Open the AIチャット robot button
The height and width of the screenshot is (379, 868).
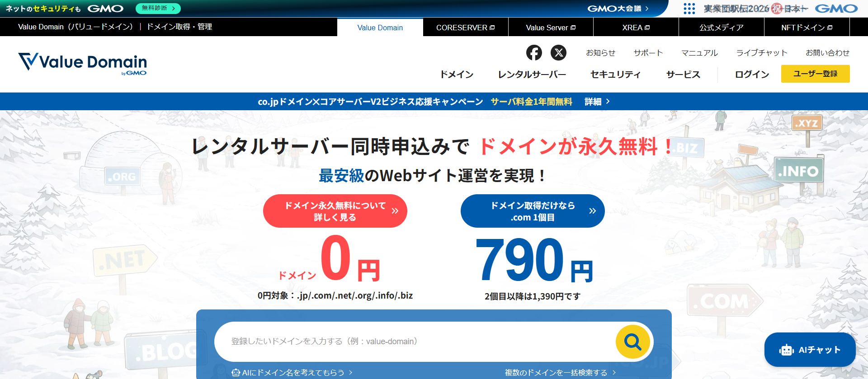coord(810,350)
